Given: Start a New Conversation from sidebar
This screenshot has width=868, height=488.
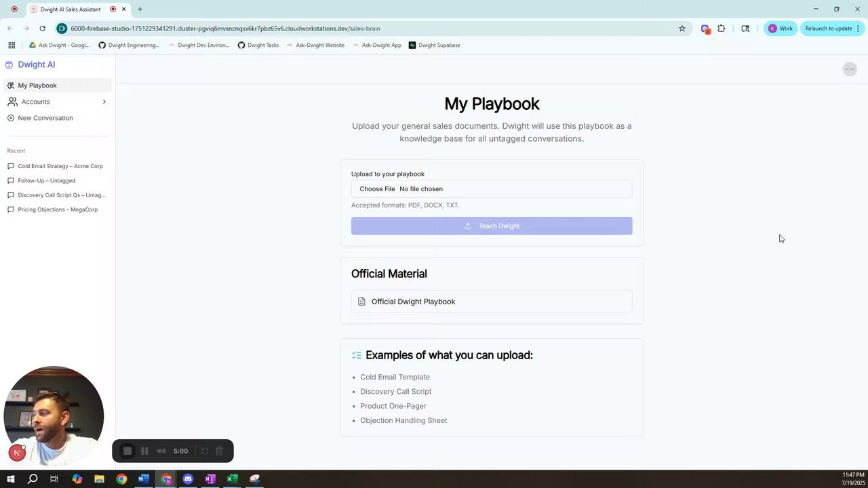Looking at the screenshot, I should coord(57,118).
